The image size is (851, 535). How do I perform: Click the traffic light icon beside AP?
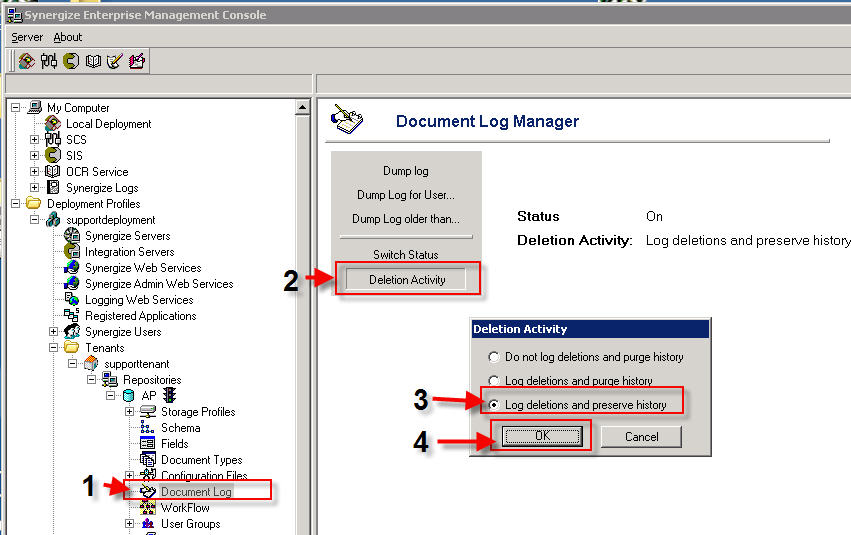pos(170,395)
